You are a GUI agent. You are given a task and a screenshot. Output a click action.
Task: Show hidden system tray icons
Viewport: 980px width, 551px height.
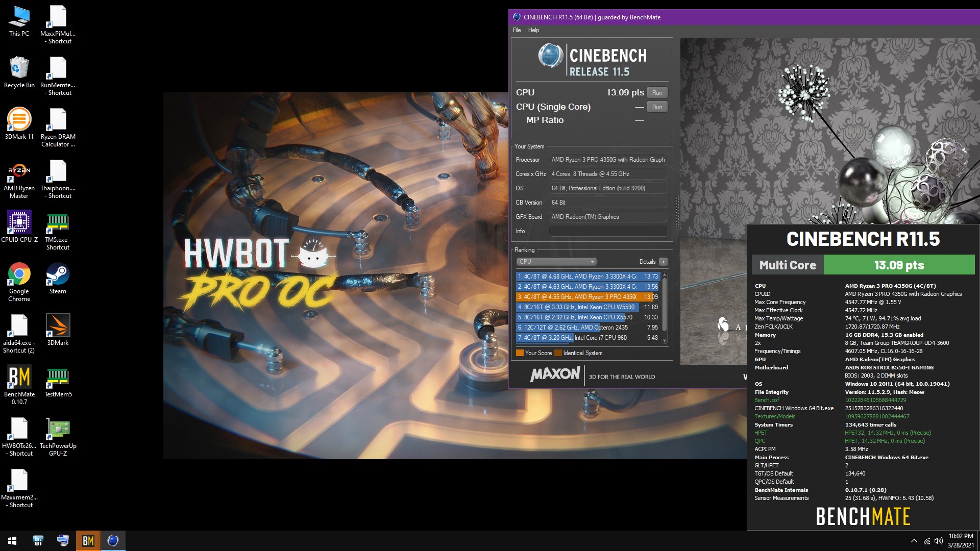914,541
